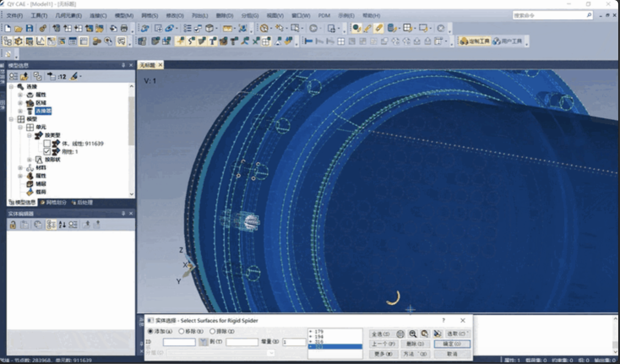The image size is (620, 364).
Task: Expand the Region (区域) tree node
Action: (x=20, y=103)
